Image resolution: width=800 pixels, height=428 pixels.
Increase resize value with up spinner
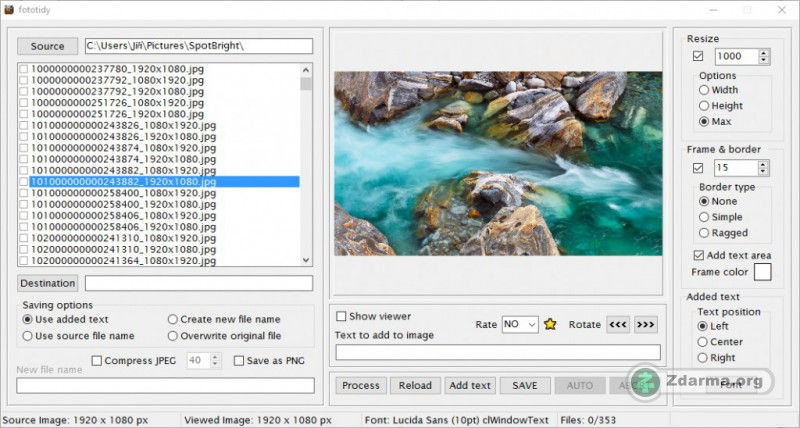coord(764,53)
